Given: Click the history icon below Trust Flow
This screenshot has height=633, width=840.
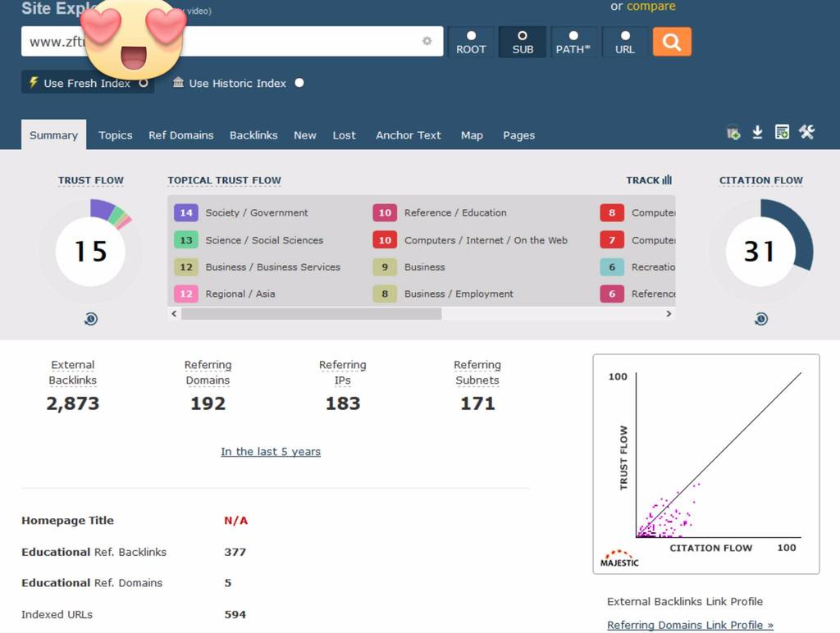Looking at the screenshot, I should click(x=90, y=319).
